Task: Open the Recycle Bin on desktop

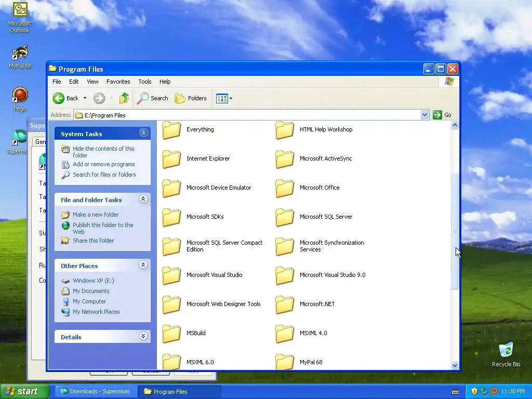Action: (x=506, y=354)
